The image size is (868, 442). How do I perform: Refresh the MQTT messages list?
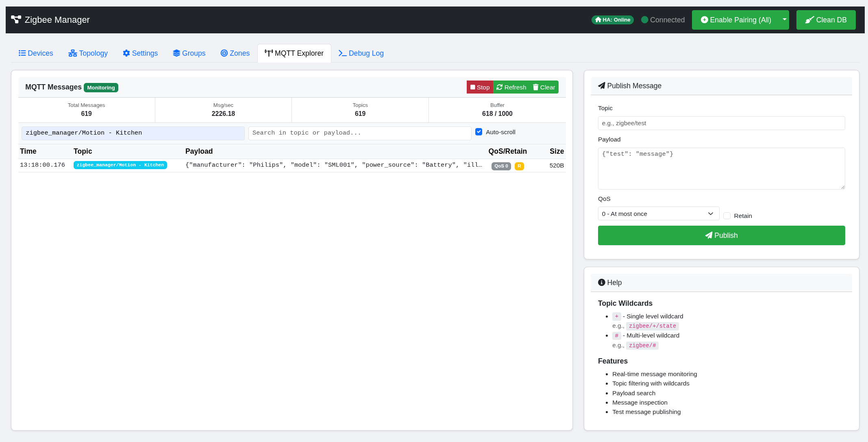(x=511, y=87)
